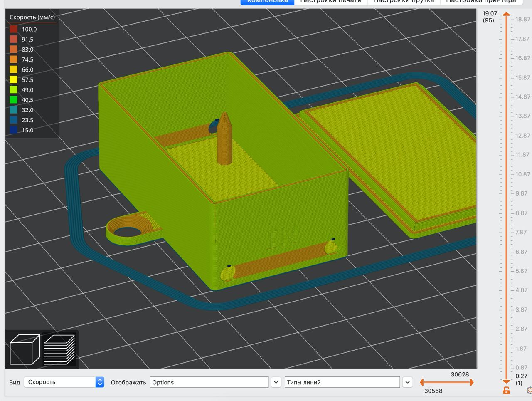Open the Настройки принтера tab

pyautogui.click(x=481, y=2)
